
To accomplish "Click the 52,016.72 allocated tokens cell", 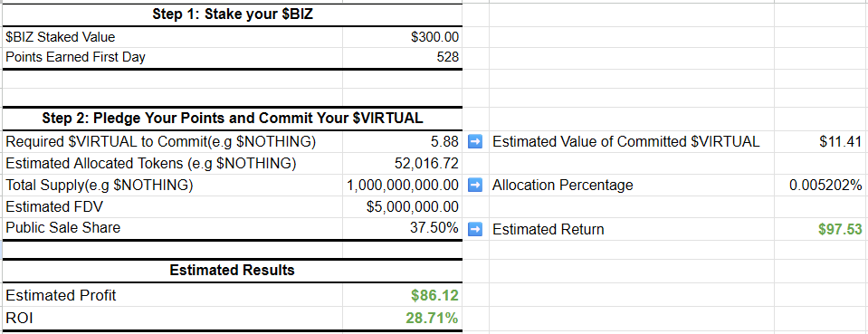I will 403,164.
